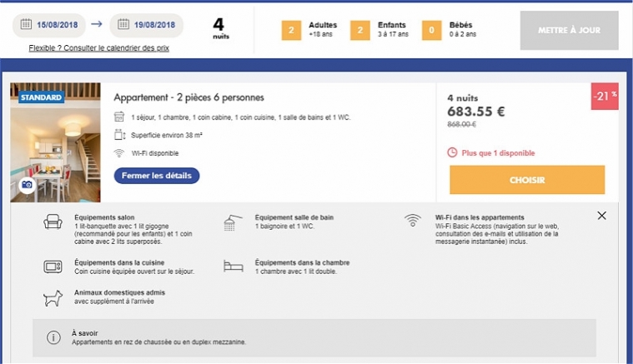
Task: Collapse details via Fermer les détails
Action: coord(157,176)
